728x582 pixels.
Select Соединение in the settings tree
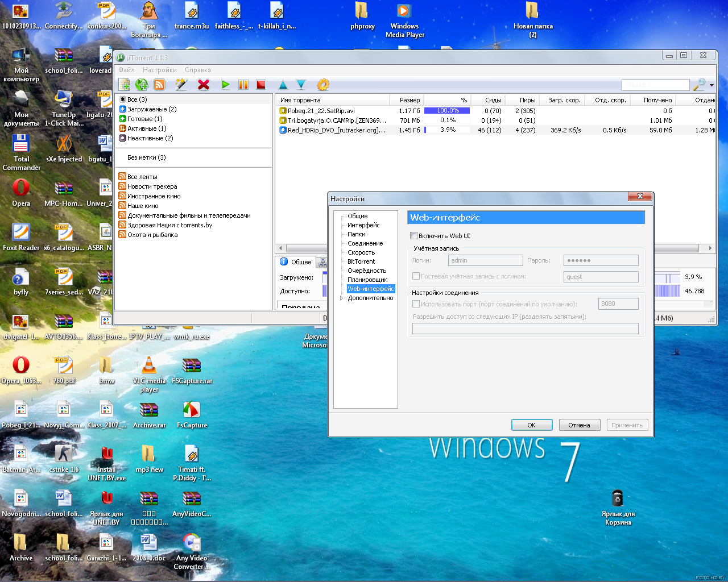365,243
